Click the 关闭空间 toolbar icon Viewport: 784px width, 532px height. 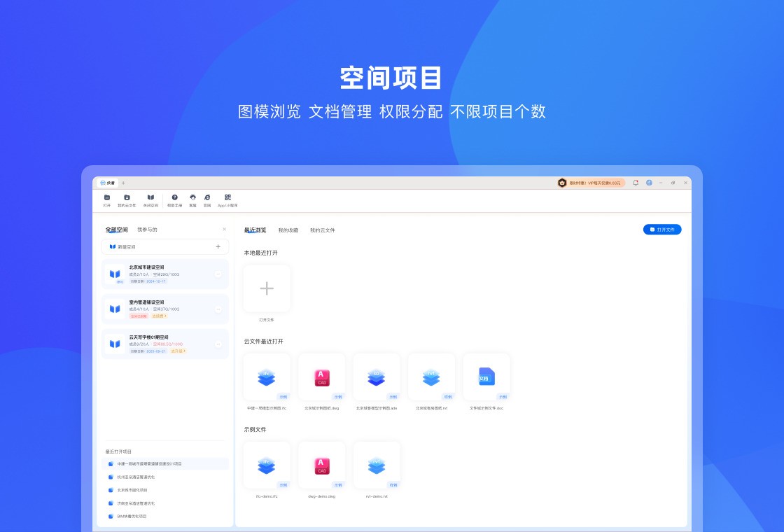coord(151,199)
